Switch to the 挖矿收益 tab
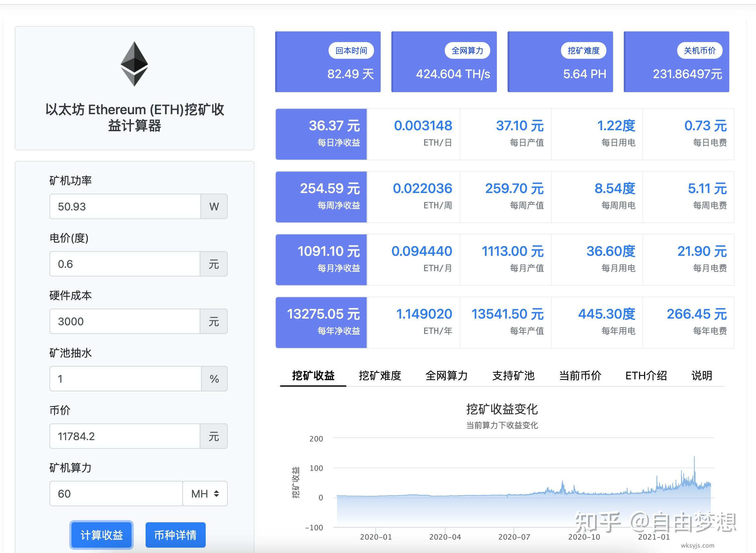756x553 pixels. (x=313, y=376)
